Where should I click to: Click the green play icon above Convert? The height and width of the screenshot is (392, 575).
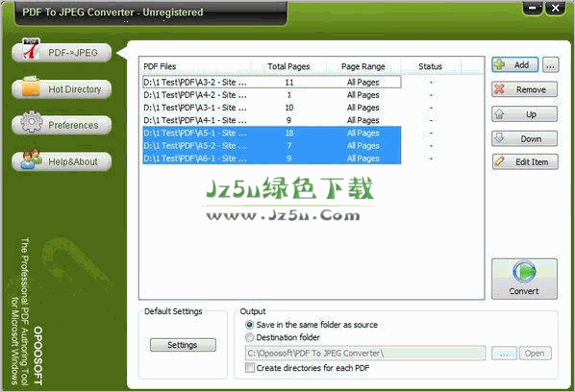click(524, 272)
